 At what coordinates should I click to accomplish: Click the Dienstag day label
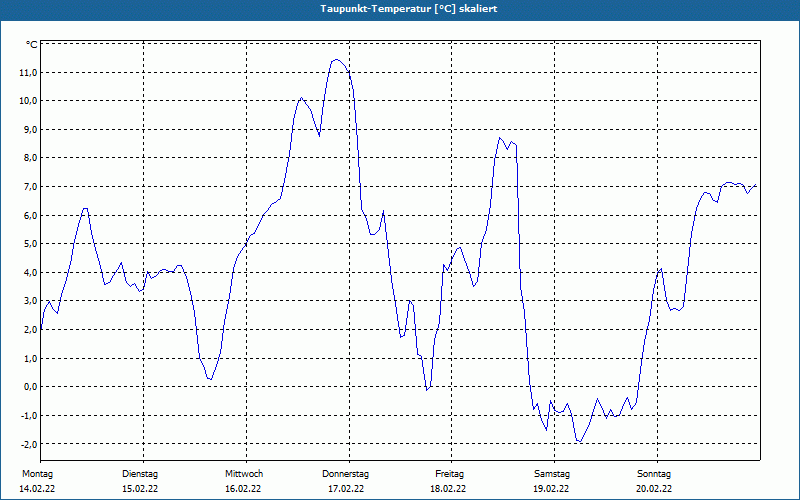pos(140,474)
